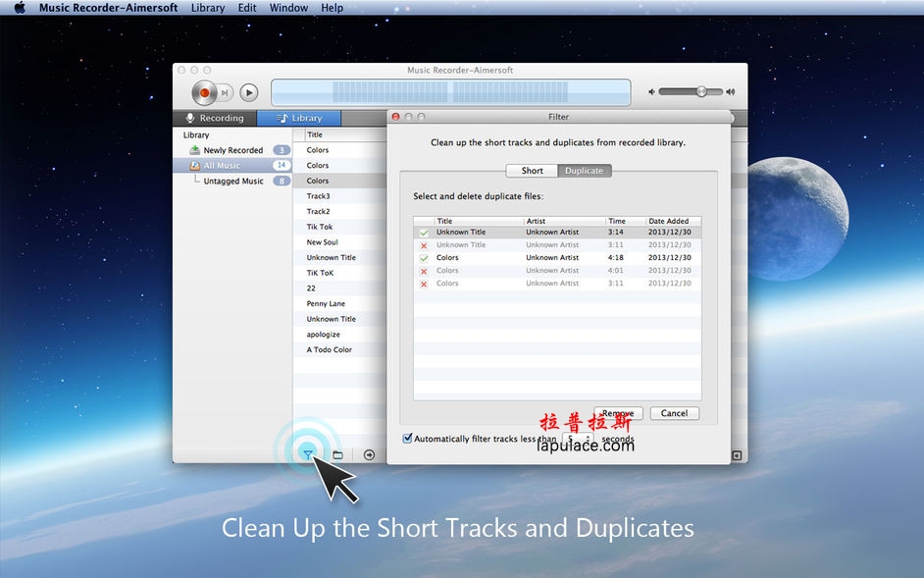This screenshot has height=578, width=924.
Task: Click date 2013/12/30 of the 3:14 row
Action: pyautogui.click(x=669, y=233)
